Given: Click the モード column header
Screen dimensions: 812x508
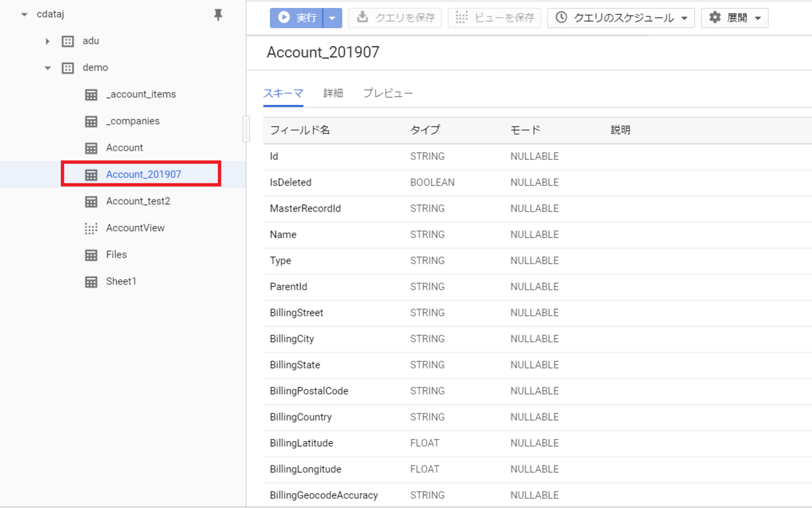Looking at the screenshot, I should 525,130.
